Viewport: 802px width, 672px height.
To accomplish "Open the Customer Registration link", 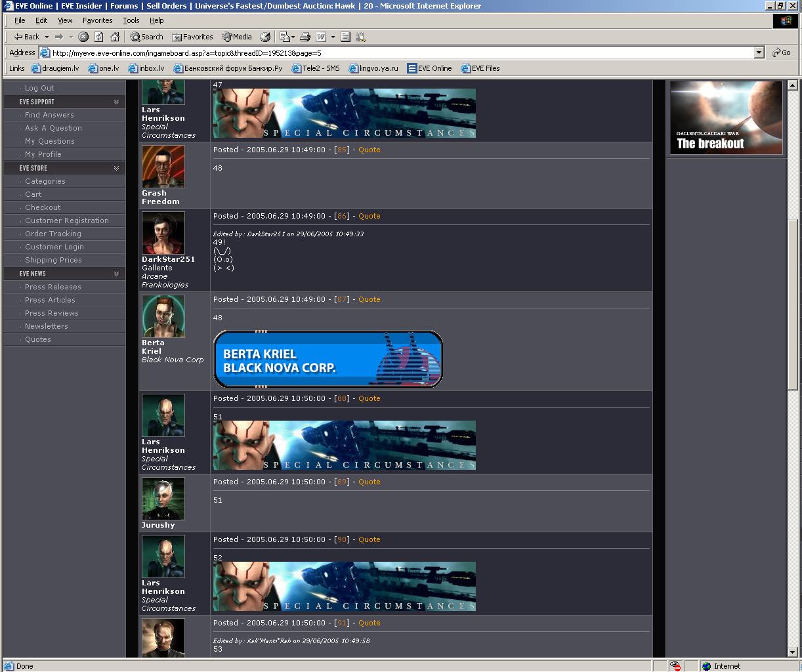I will click(67, 220).
